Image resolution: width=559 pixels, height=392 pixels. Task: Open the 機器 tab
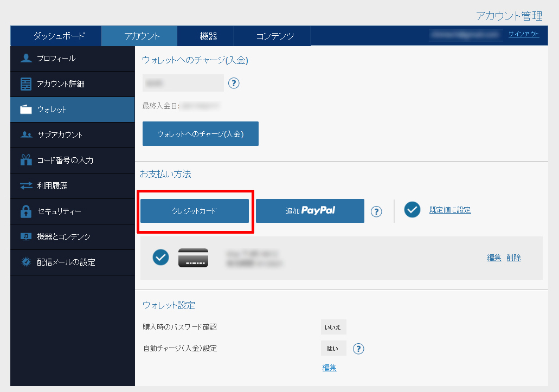tap(205, 36)
